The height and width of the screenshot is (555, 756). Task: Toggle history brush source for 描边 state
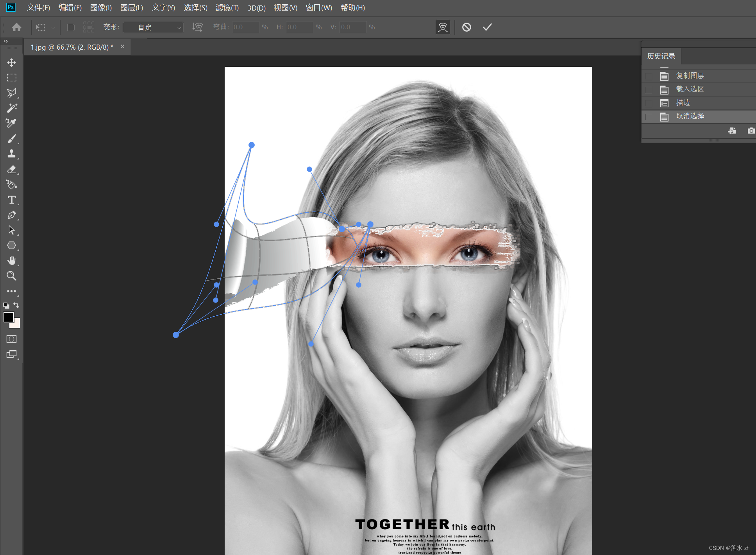(649, 103)
